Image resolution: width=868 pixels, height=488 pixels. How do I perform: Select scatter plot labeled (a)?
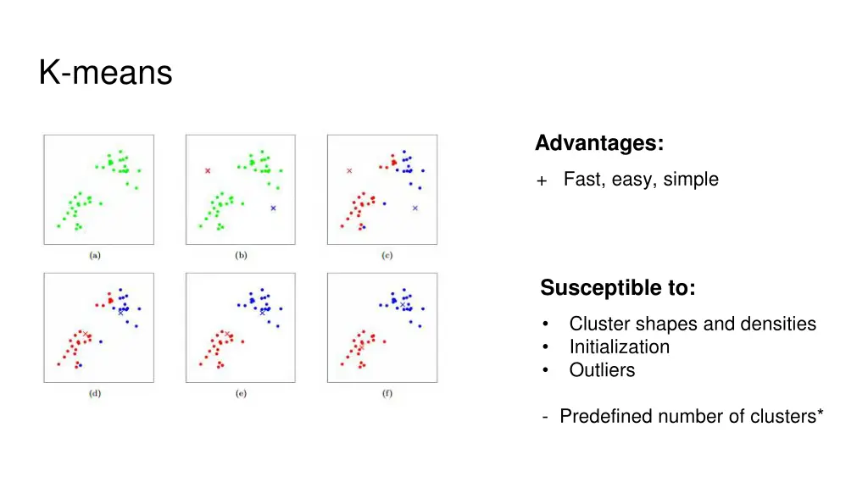(99, 189)
